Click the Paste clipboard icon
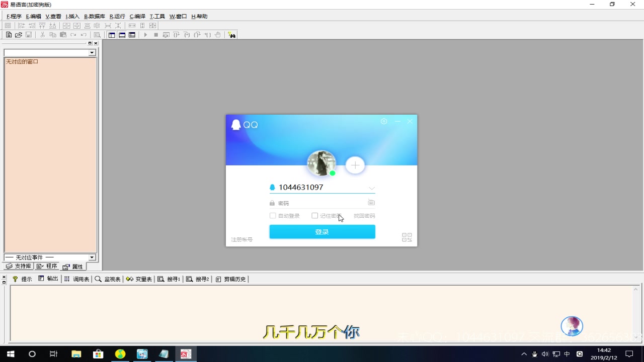 (63, 35)
